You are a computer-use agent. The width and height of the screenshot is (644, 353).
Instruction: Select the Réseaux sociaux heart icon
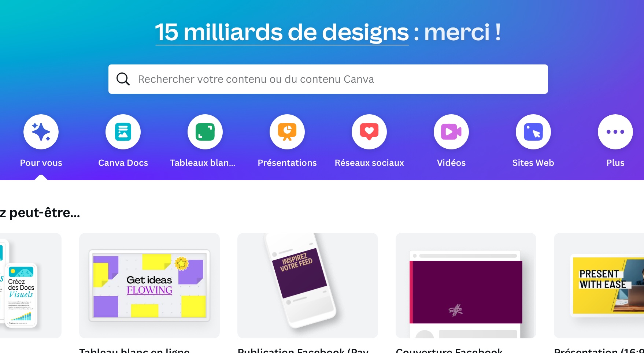(x=369, y=132)
